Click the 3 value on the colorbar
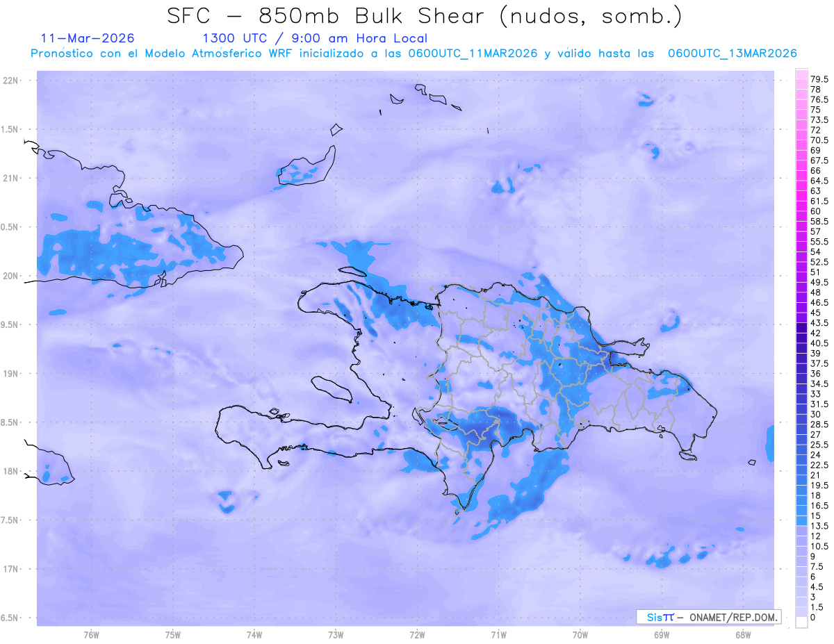The height and width of the screenshot is (644, 834). tap(813, 597)
